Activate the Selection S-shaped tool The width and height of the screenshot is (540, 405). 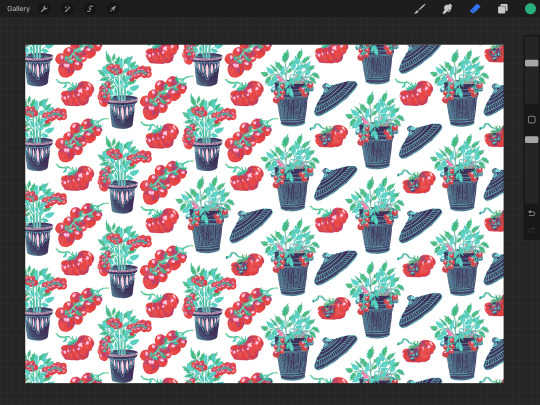(90, 9)
